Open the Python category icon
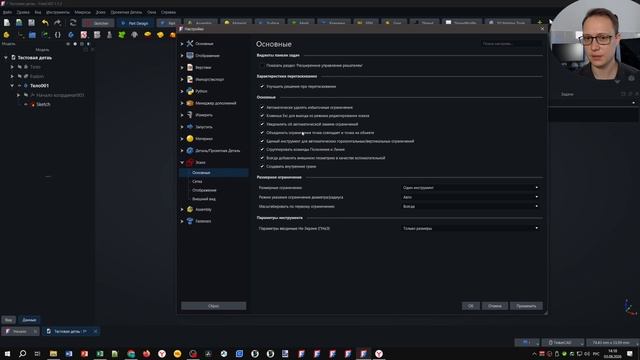 click(x=190, y=91)
